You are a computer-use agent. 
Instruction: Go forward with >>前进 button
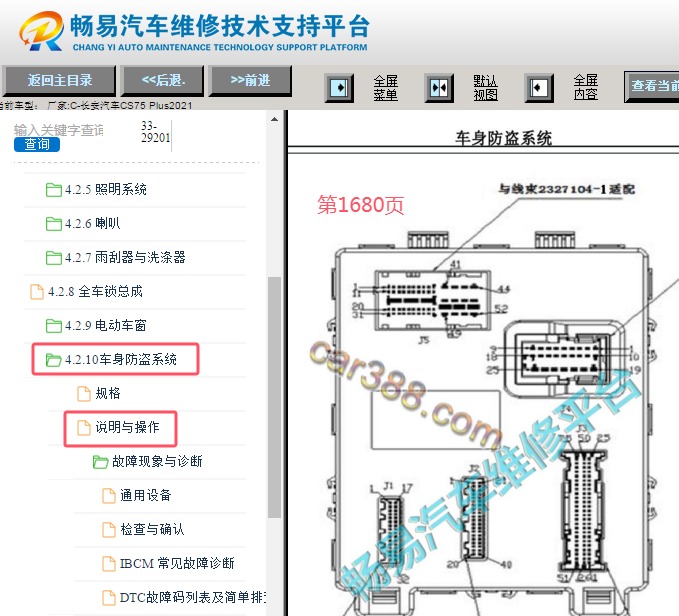click(x=250, y=81)
